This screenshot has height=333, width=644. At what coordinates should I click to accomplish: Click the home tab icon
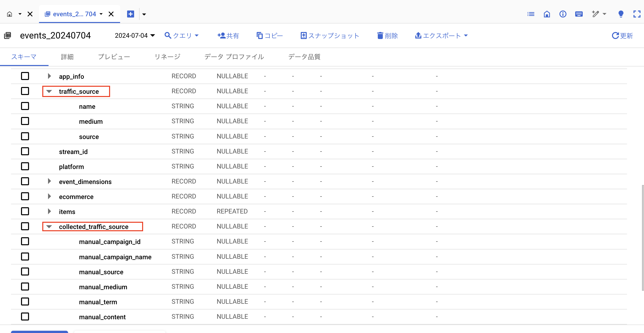point(10,14)
